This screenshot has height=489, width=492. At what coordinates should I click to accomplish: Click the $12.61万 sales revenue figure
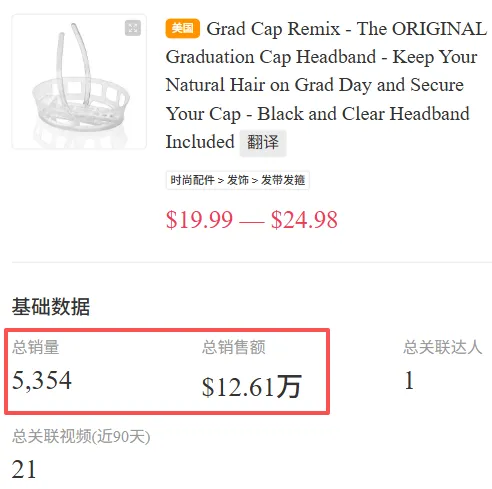(252, 387)
